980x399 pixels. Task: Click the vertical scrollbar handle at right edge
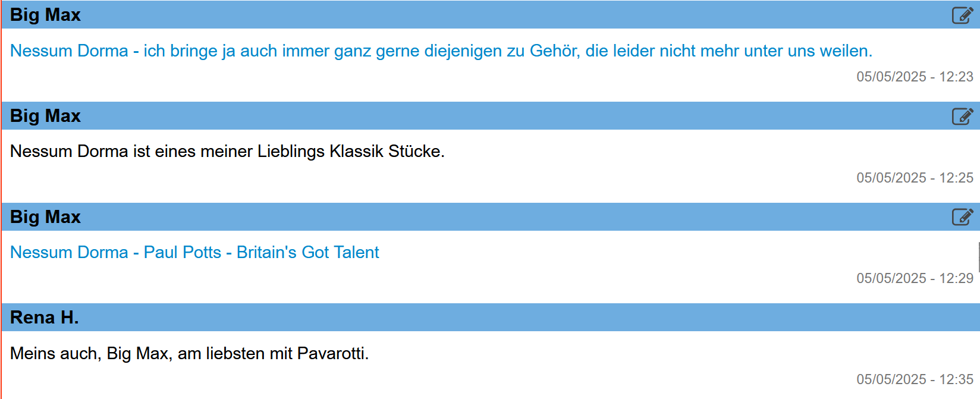pos(978,257)
